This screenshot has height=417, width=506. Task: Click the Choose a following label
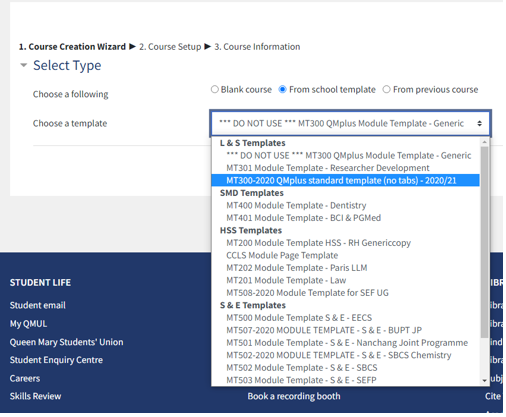click(70, 94)
